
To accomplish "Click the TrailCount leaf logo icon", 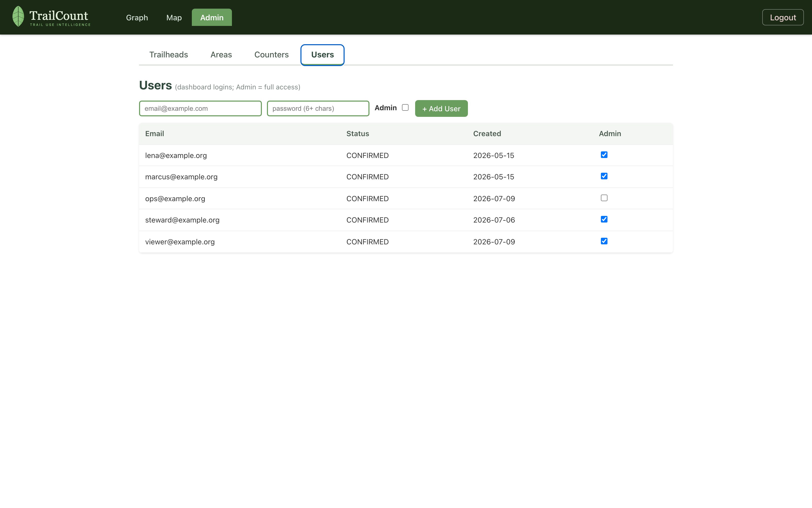I will 18,17.
